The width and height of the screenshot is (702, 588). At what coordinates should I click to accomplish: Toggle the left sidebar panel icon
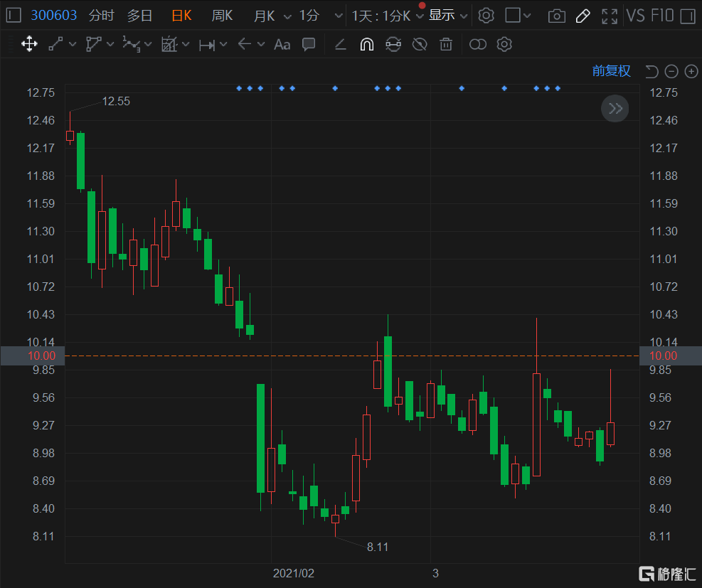point(14,16)
